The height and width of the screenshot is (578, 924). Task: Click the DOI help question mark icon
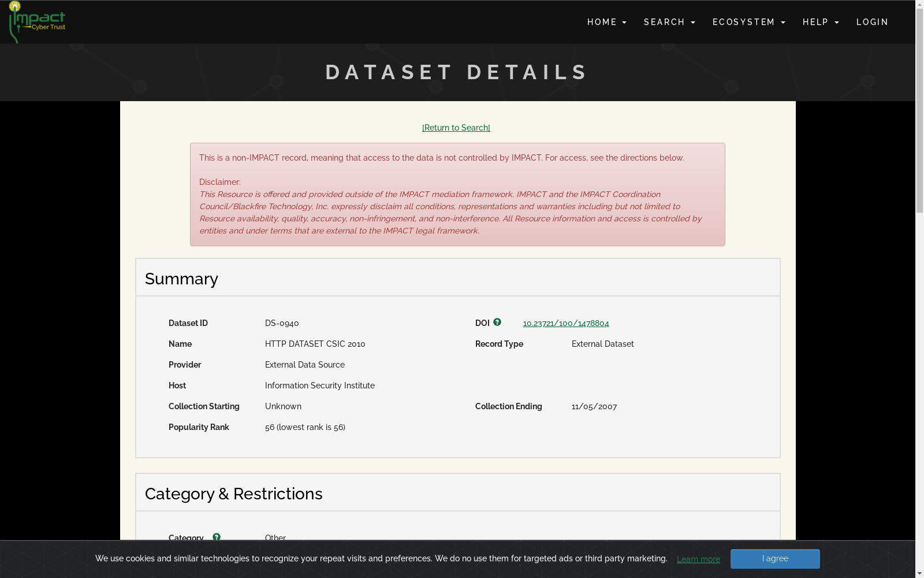click(497, 323)
